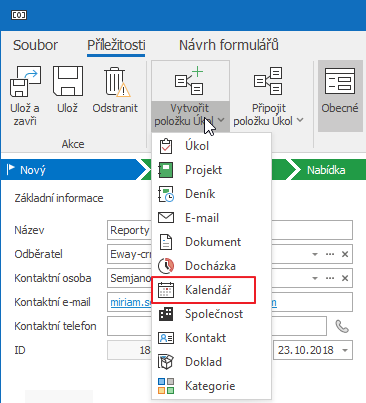Click the Připojit položku Úkol icon
Screen dimensions: 366x403
coord(268,81)
